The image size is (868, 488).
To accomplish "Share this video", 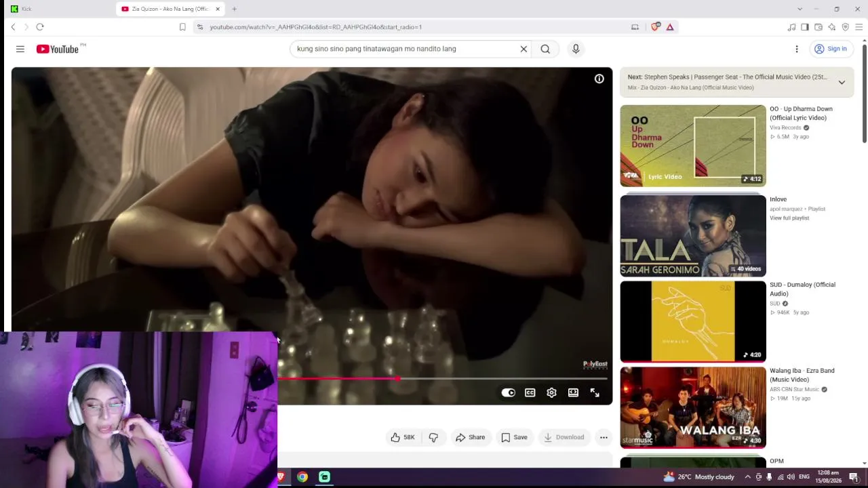I will 471,437.
